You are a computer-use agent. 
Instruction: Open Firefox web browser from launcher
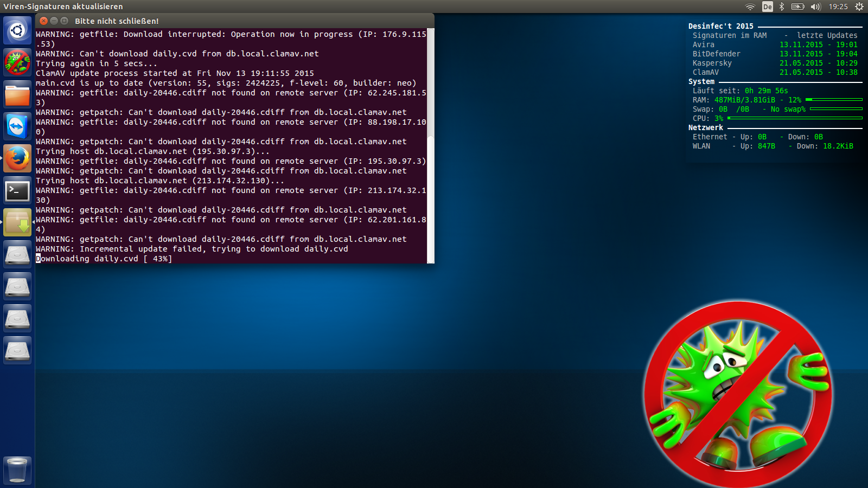click(17, 158)
